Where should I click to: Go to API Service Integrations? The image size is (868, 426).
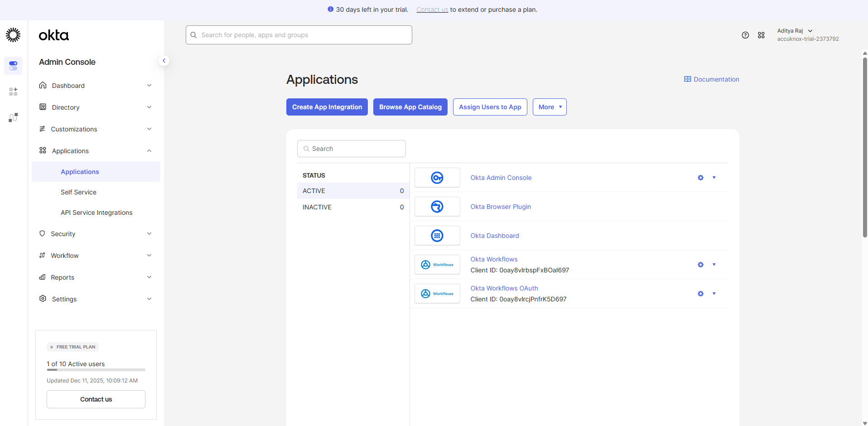pyautogui.click(x=96, y=213)
